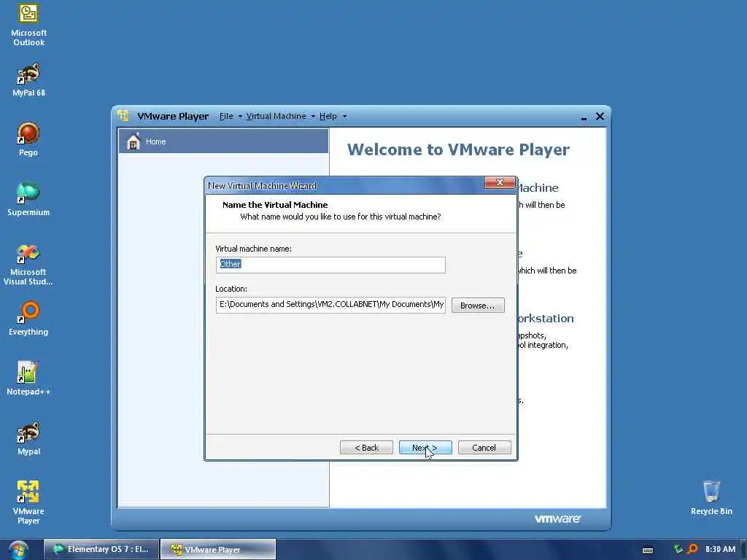Cancel the New Virtual Machine Wizard
Screen dimensions: 747x560
point(484,448)
